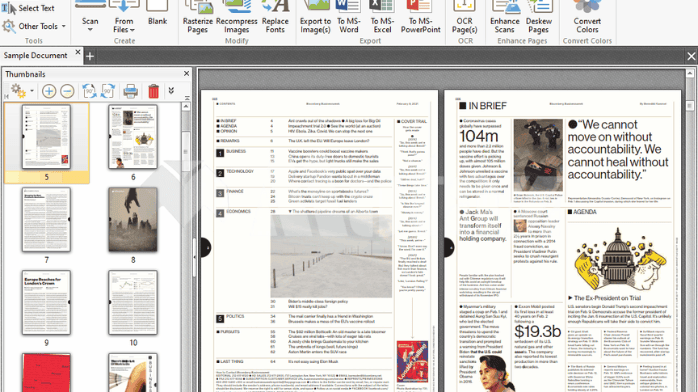Click Convert Colors
This screenshot has height=392, width=698.
tap(587, 18)
